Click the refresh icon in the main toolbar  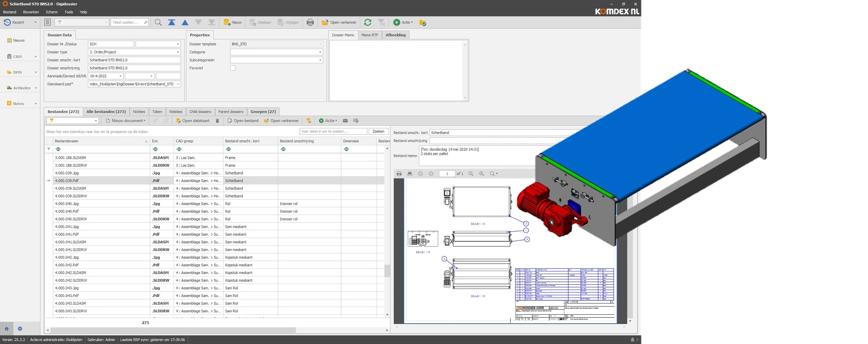(x=368, y=22)
